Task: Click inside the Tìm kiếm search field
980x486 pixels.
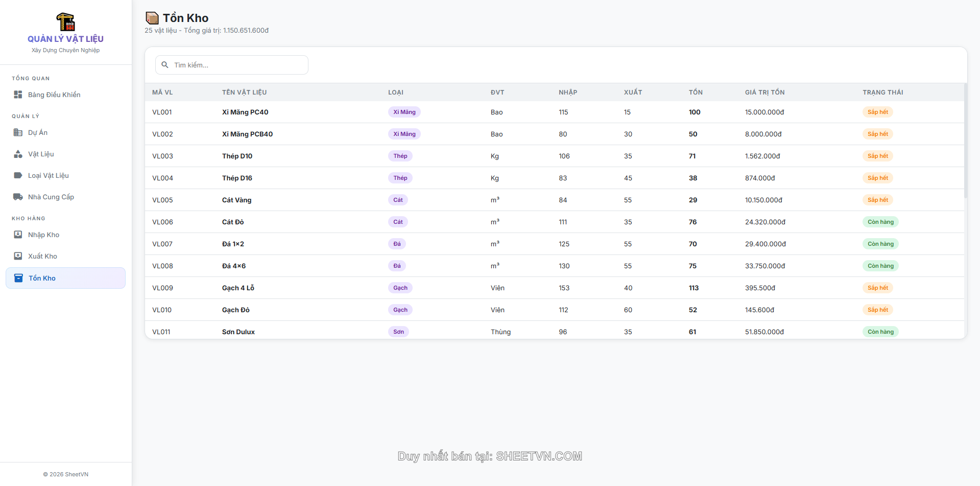Action: coord(232,64)
